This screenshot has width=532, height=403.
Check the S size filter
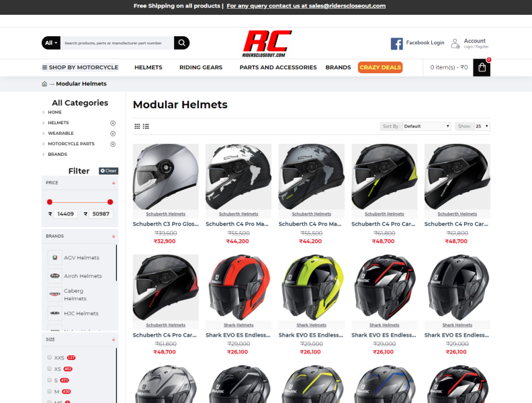click(x=50, y=380)
